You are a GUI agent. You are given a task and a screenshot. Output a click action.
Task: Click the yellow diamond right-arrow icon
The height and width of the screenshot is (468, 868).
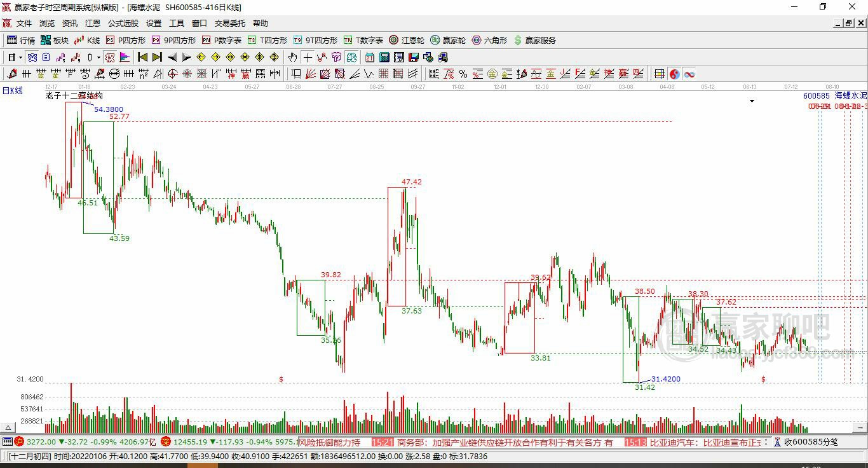click(x=215, y=57)
